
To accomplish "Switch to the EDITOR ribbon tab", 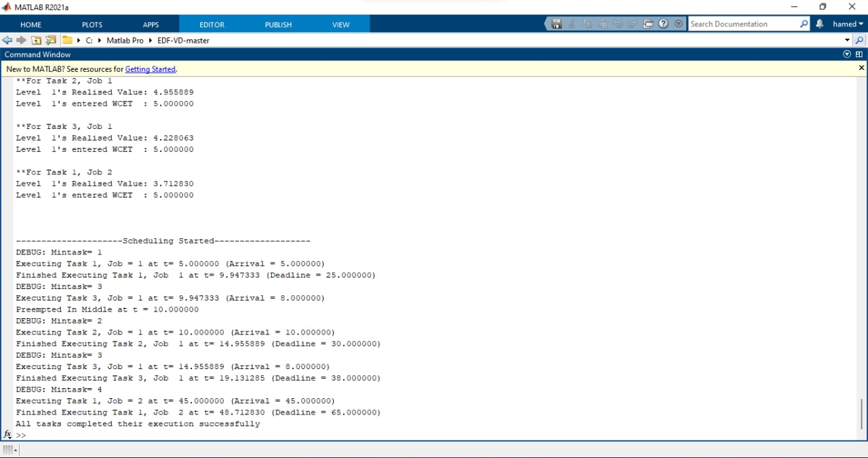I will (212, 24).
